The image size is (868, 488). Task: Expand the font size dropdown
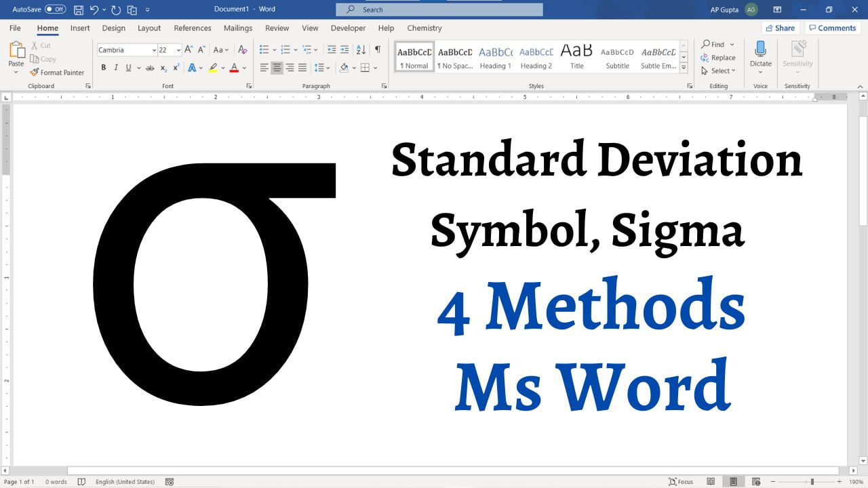pyautogui.click(x=178, y=50)
